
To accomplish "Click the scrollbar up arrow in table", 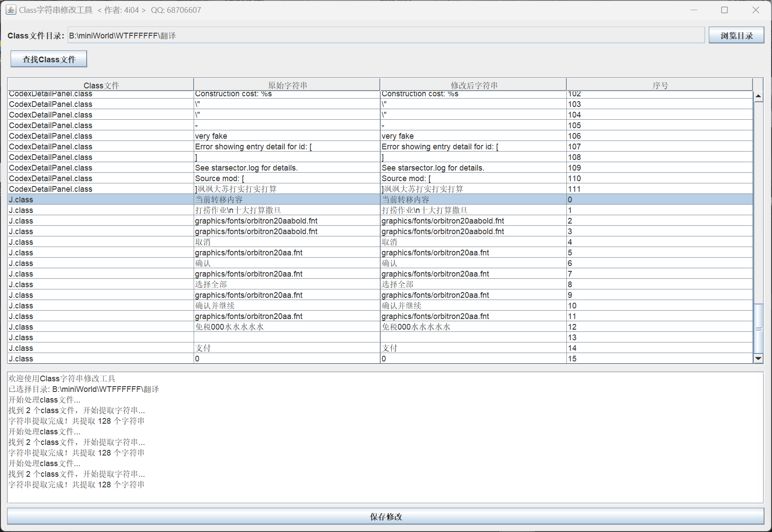I will [x=758, y=96].
